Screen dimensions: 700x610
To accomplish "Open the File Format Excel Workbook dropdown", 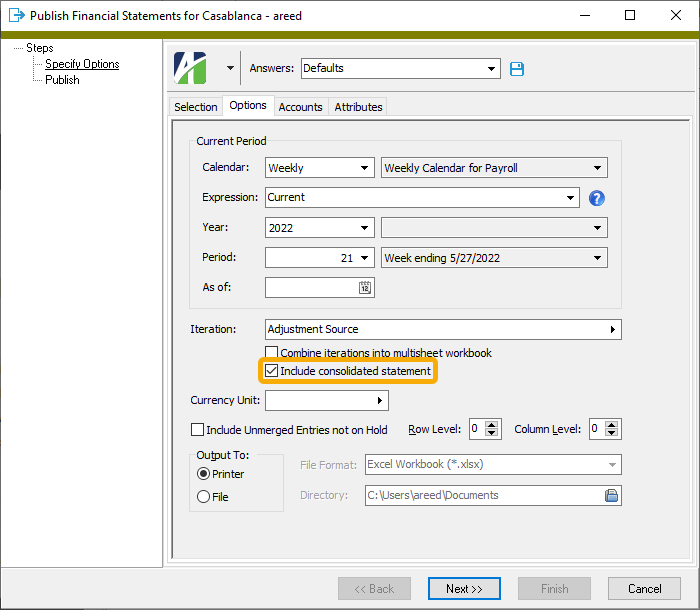I will 493,465.
